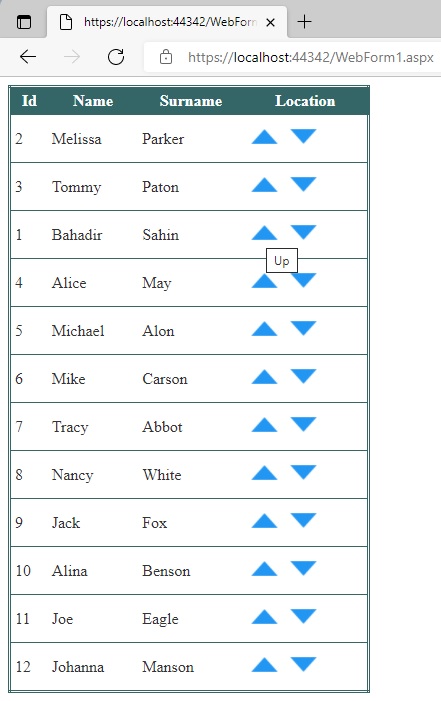Move Michael Alon row down

tap(304, 328)
